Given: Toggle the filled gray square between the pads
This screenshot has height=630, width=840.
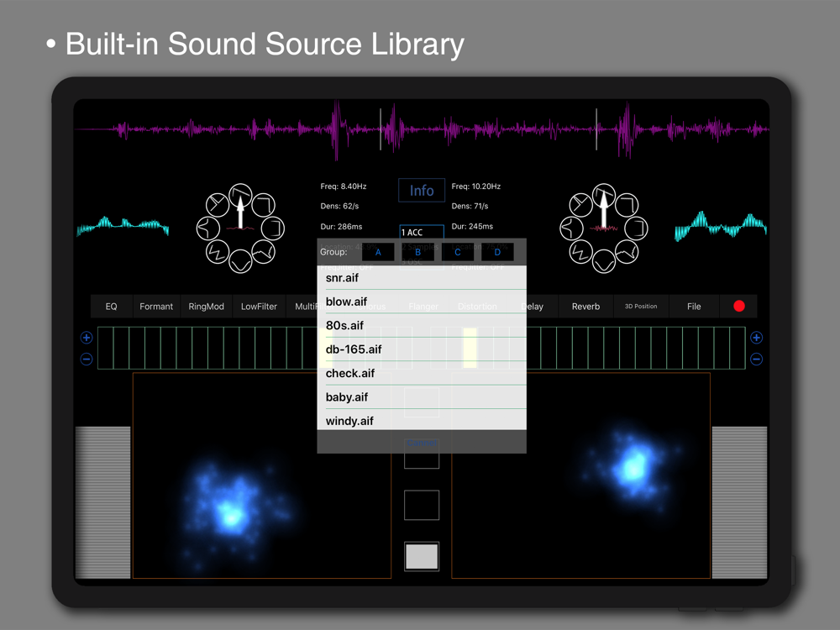Looking at the screenshot, I should coord(422,556).
